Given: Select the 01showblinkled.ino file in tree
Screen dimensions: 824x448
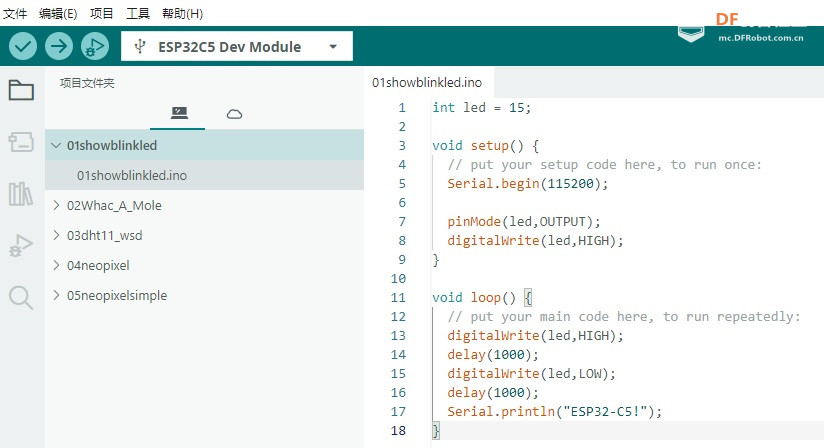Looking at the screenshot, I should 132,176.
